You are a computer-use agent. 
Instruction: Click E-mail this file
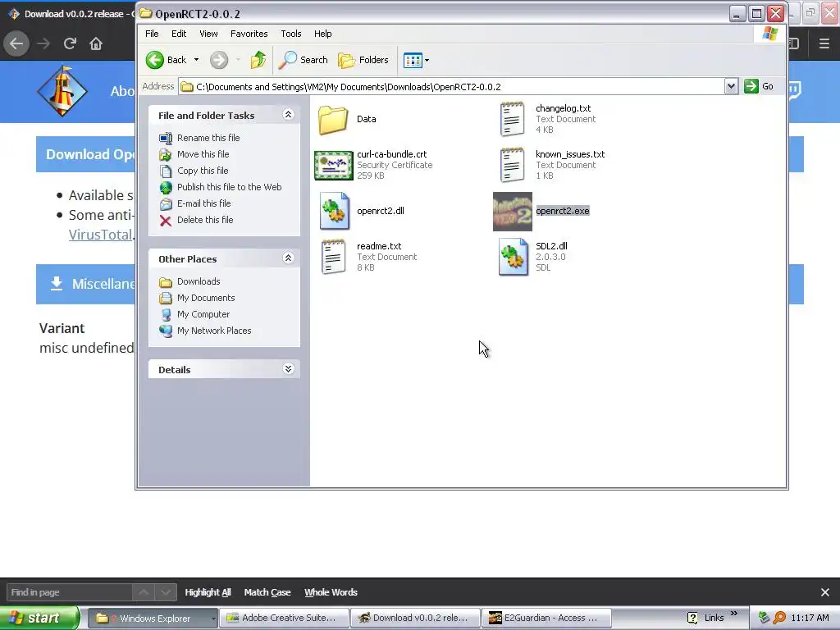[x=203, y=203]
